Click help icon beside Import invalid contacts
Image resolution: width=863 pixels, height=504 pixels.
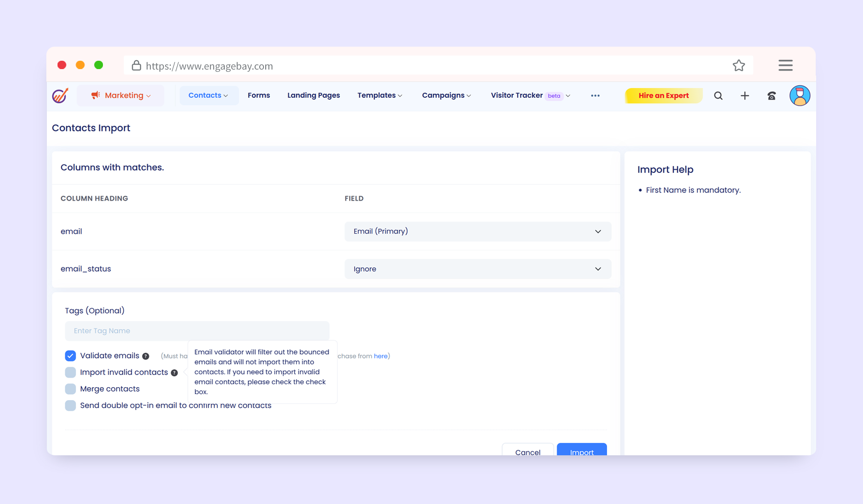coord(174,373)
